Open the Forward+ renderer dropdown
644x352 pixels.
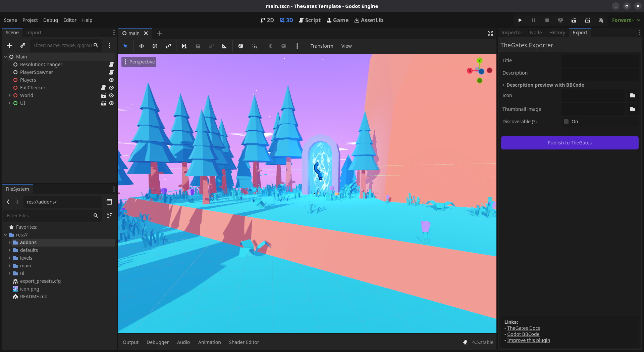point(626,20)
